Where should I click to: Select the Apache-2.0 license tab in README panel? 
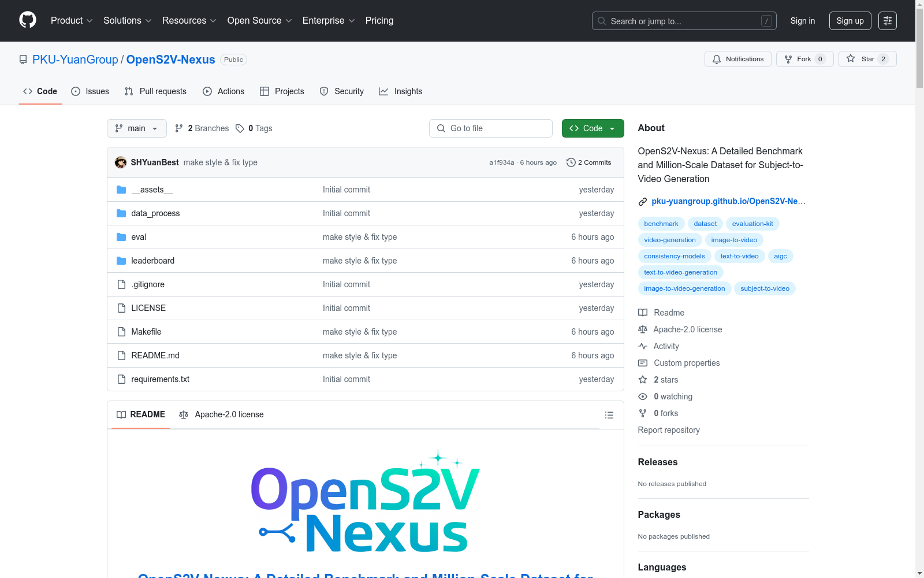point(221,414)
